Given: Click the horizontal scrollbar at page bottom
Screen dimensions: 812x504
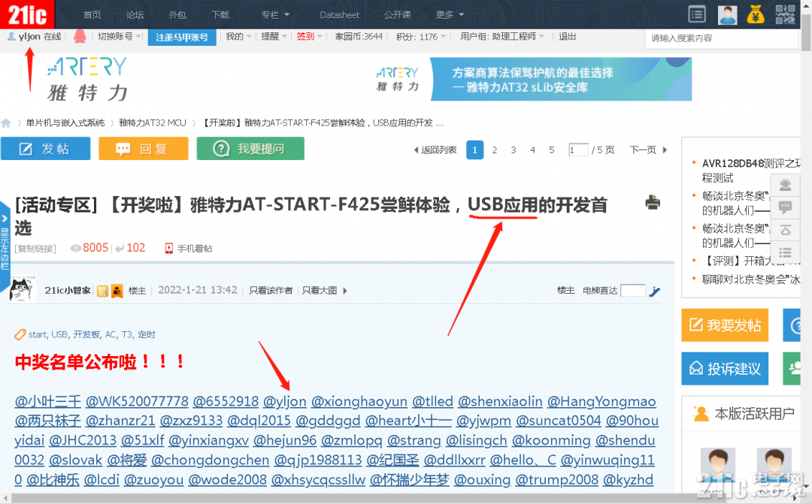Looking at the screenshot, I should 400,498.
